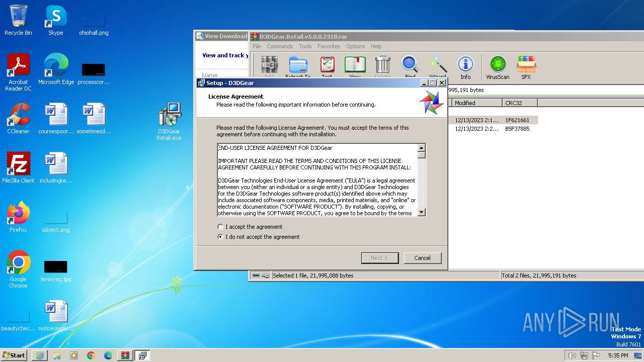Viewport: 644px width, 362px height.
Task: Select the Firefox desktop shortcut
Action: pyautogui.click(x=18, y=217)
